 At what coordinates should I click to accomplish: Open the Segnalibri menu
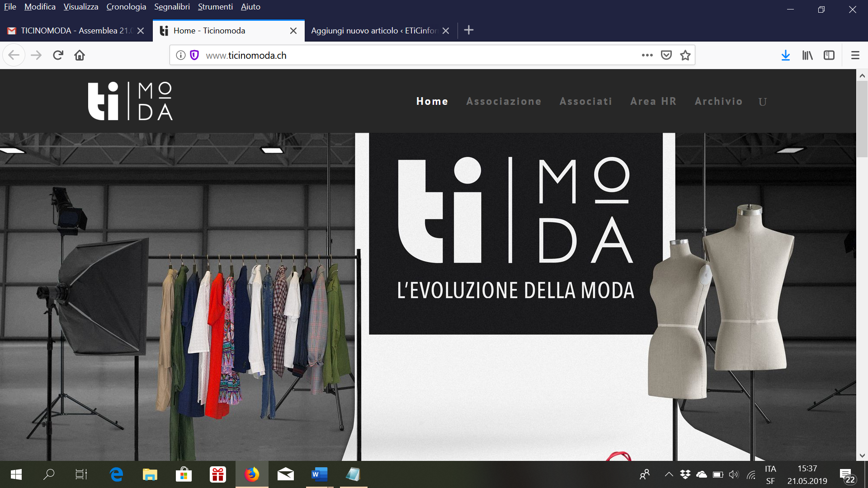(172, 7)
